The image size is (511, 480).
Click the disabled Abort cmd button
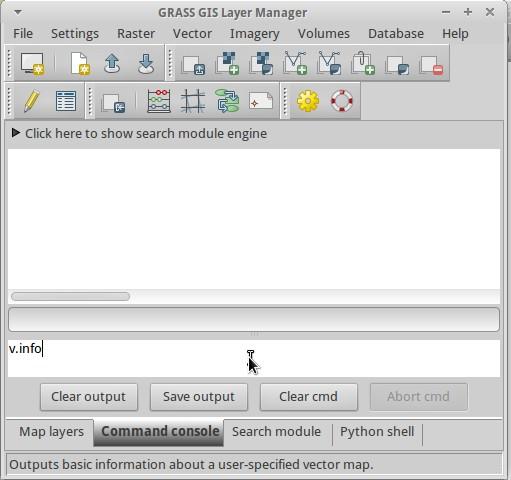pyautogui.click(x=419, y=397)
